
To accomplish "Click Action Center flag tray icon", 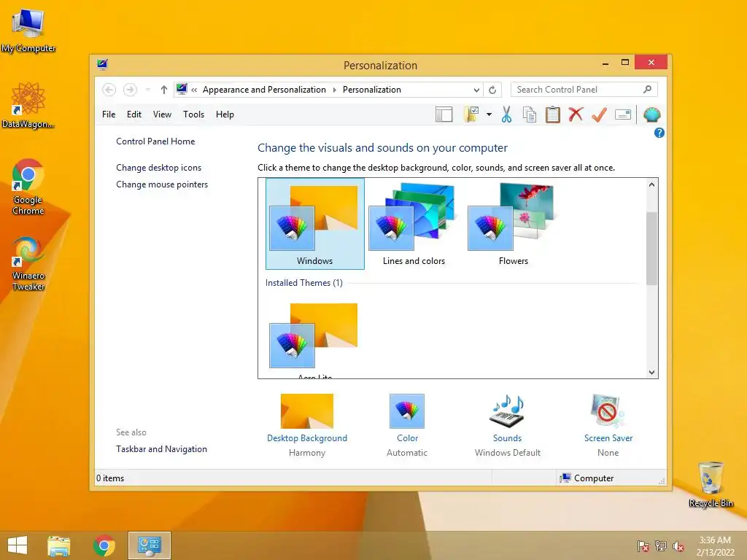I will (643, 546).
